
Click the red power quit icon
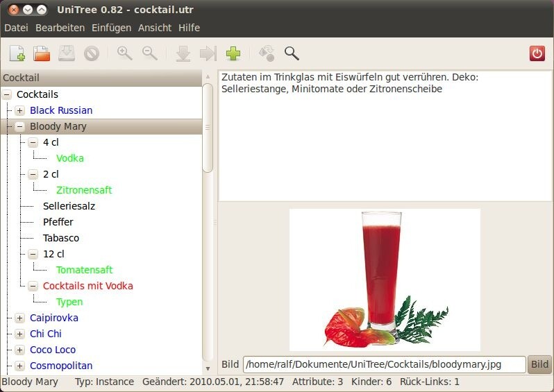537,53
